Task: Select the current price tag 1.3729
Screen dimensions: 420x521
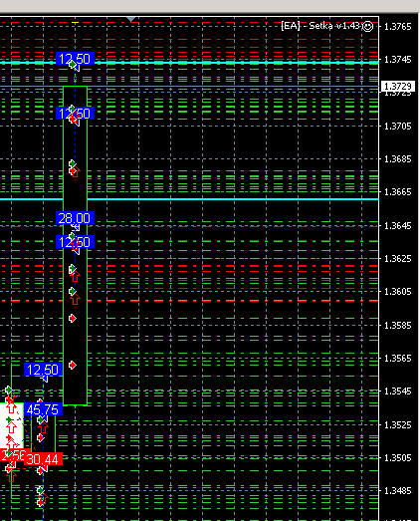Action: [398, 87]
